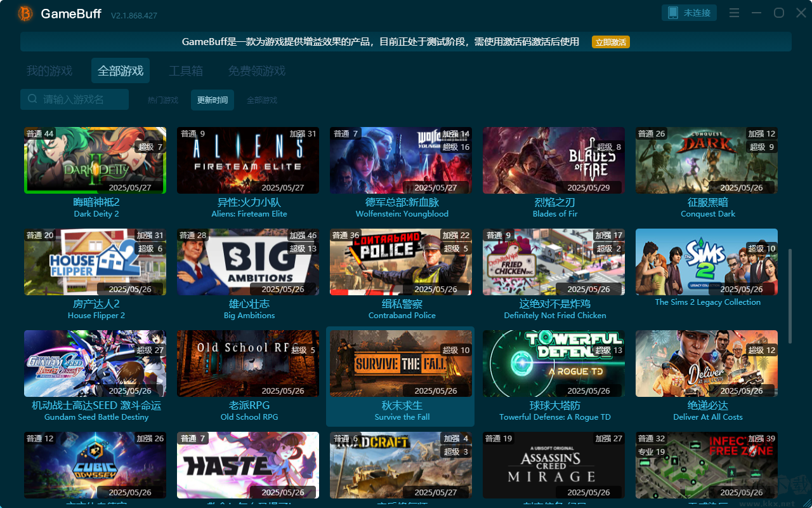
Task: Click the 普通 44 badge on Dark Deity 2
Action: [40, 133]
